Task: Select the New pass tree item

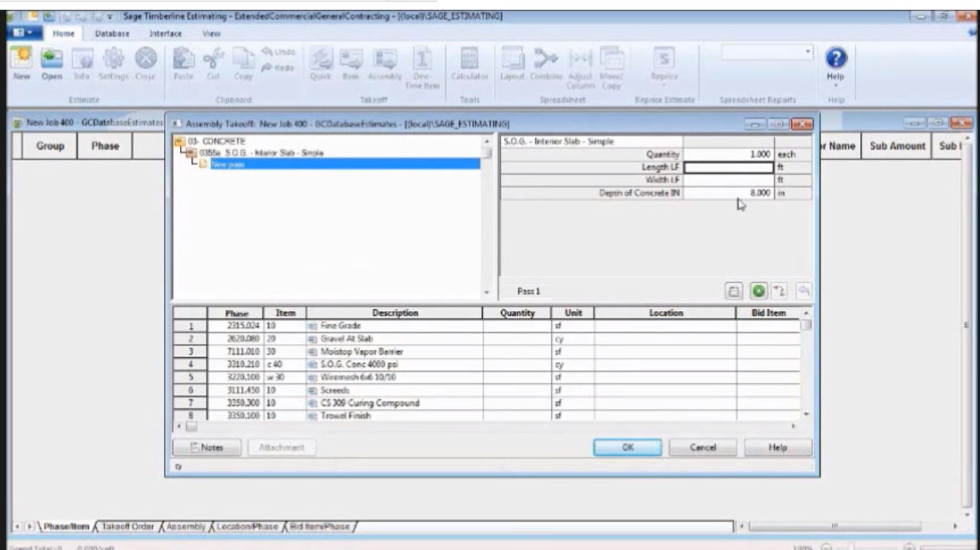Action: (x=345, y=164)
